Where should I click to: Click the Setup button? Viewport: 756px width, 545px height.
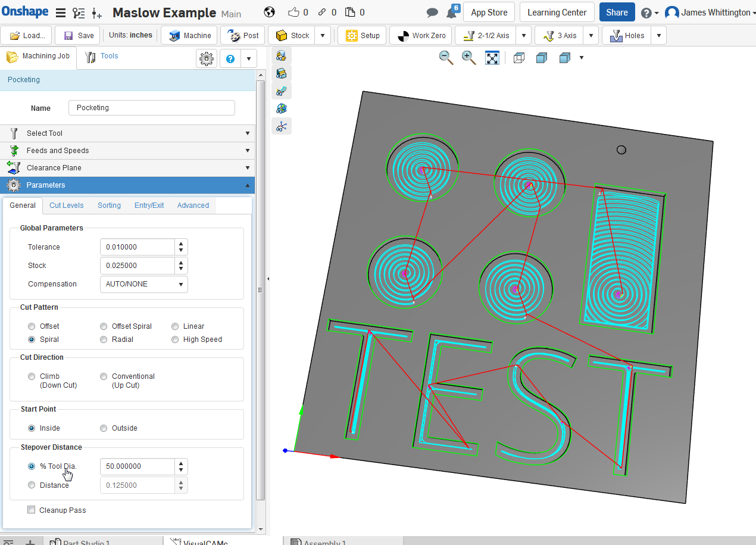pyautogui.click(x=363, y=35)
